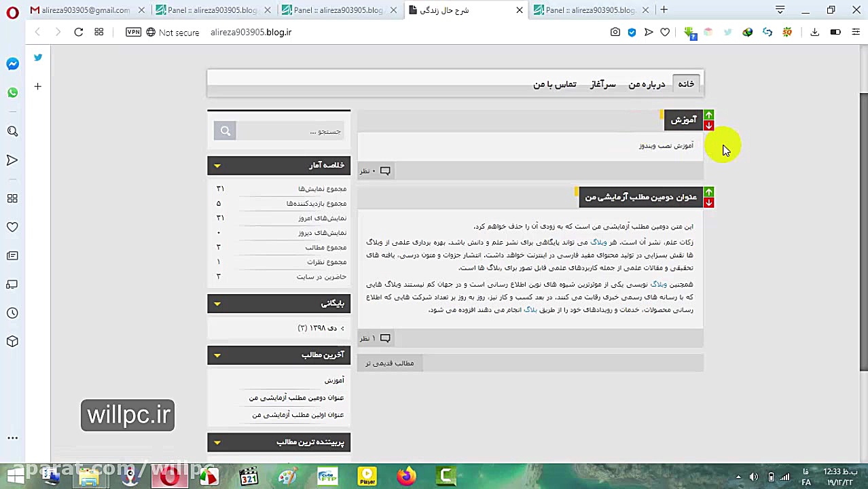Open WhatsApp from the Opera sidebar
This screenshot has width=868, height=489.
(12, 92)
